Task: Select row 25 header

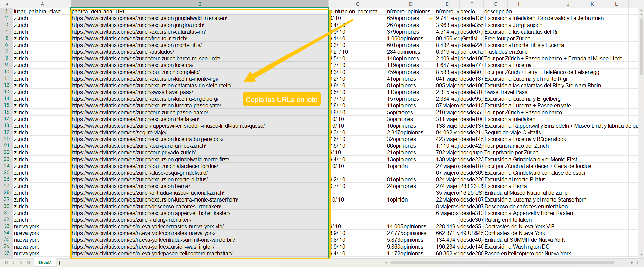Action: tap(6, 173)
